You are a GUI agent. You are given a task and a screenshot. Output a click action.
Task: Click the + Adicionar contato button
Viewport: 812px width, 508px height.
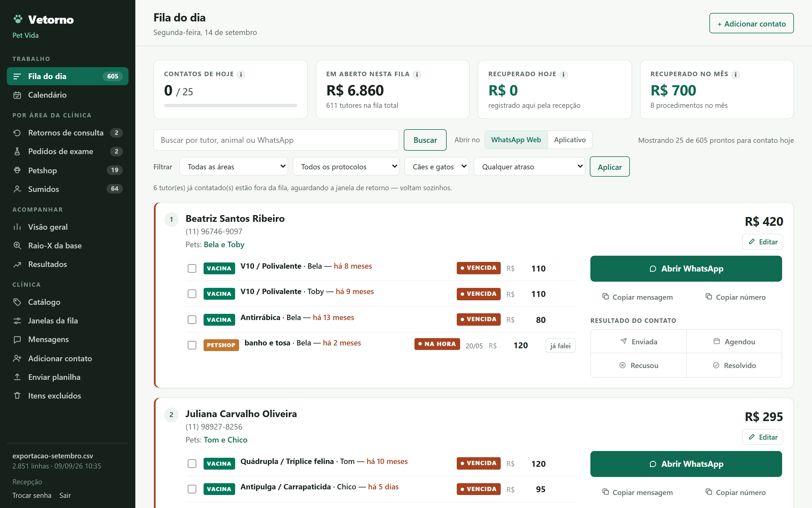(x=751, y=23)
